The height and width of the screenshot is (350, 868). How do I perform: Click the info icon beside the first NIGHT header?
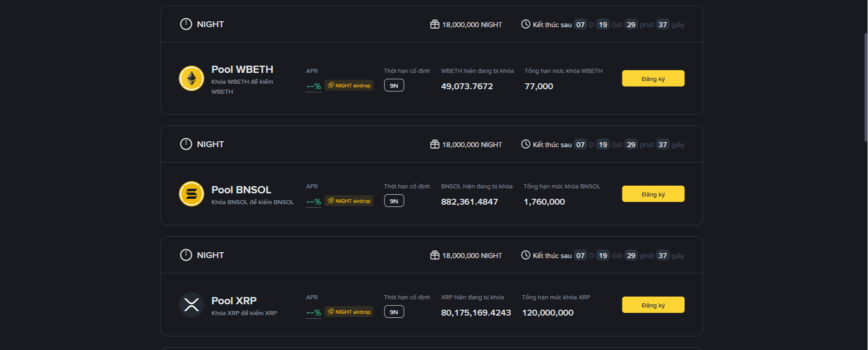(186, 24)
